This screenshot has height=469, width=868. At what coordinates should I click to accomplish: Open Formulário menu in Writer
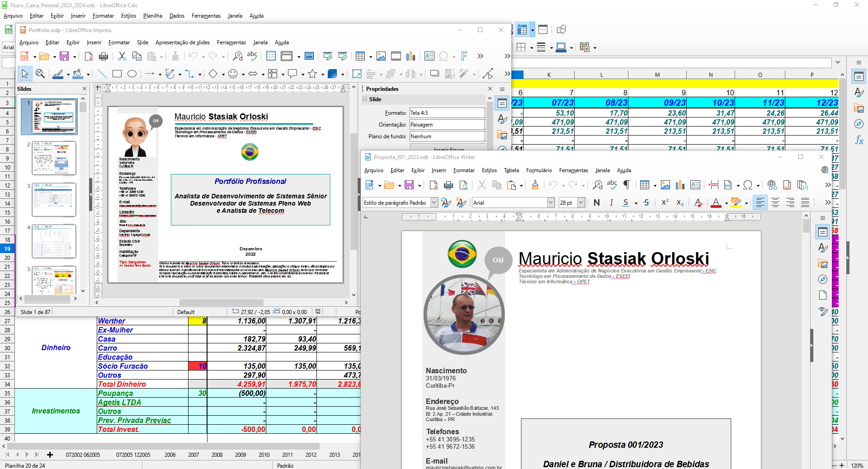[539, 170]
